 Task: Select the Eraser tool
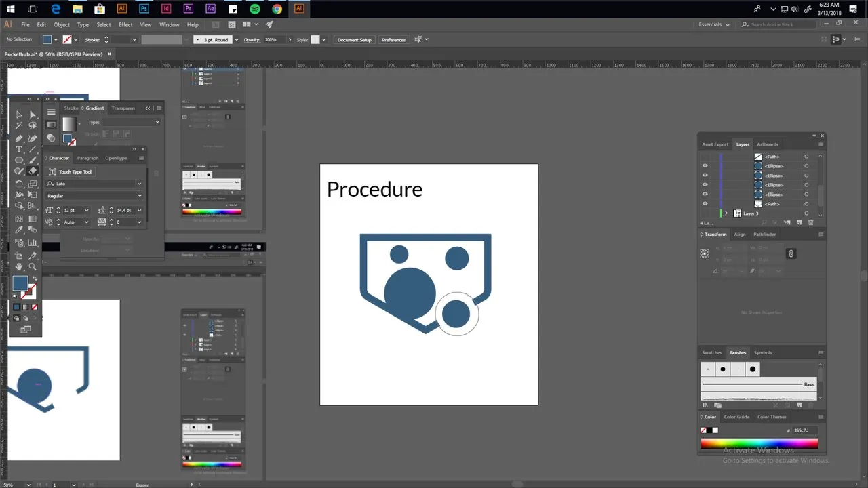(33, 171)
